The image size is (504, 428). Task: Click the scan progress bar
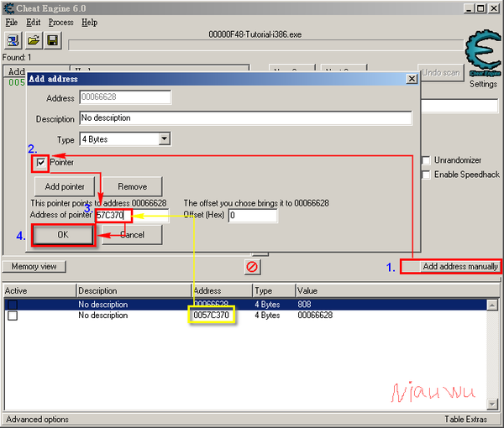coord(265,45)
